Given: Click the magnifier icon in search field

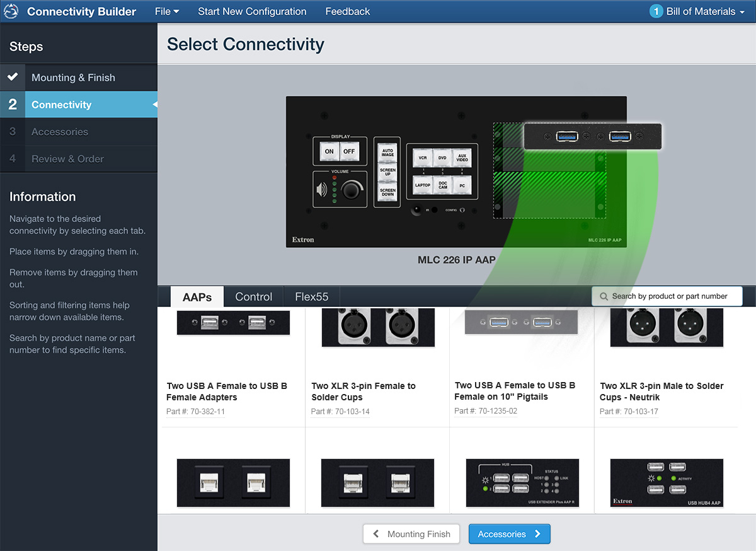Looking at the screenshot, I should pos(604,296).
